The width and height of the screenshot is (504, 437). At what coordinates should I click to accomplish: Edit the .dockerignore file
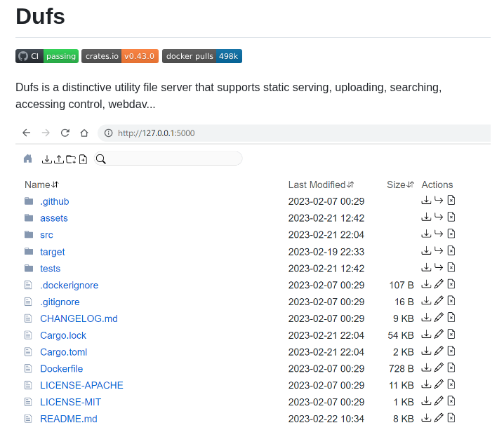pyautogui.click(x=439, y=284)
